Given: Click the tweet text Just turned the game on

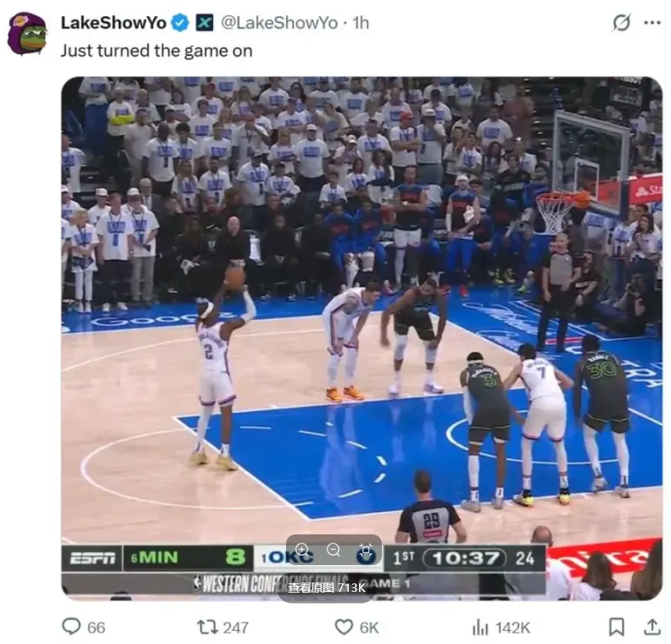Looking at the screenshot, I should point(156,51).
